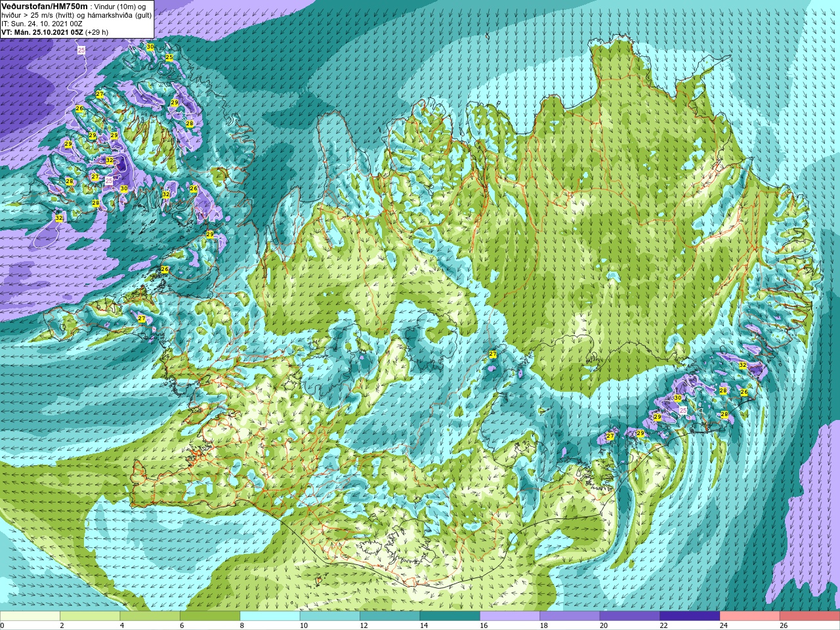Viewport: 840px width, 630px height.
Task: Click the legend scale label '0'
Action: 3,625
